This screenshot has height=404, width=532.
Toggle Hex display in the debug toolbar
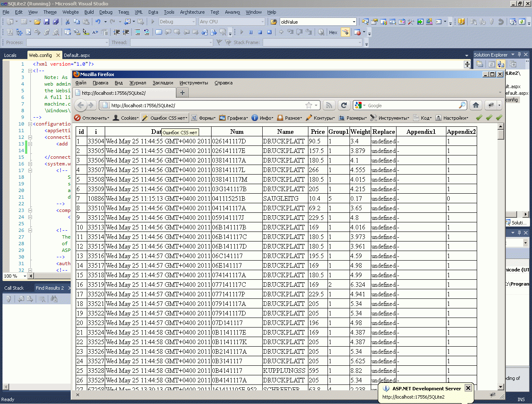333,32
